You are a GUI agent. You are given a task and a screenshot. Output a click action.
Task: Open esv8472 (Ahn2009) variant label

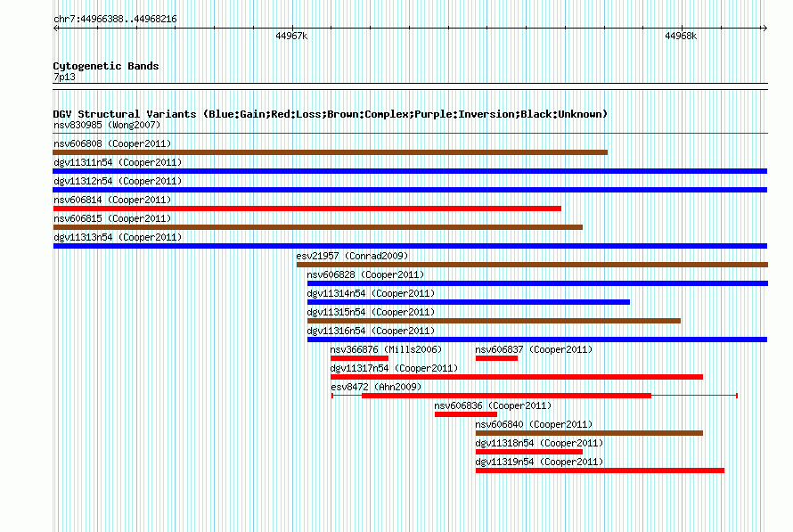tap(376, 387)
